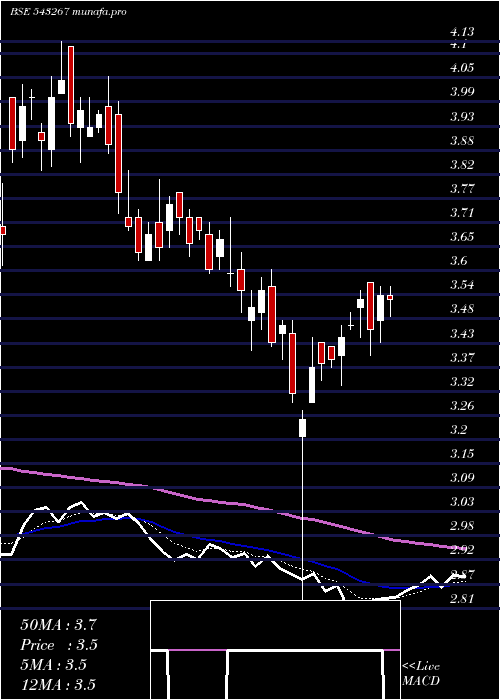
Task: Pick the 2.87 price axis label
Action: point(462,575)
